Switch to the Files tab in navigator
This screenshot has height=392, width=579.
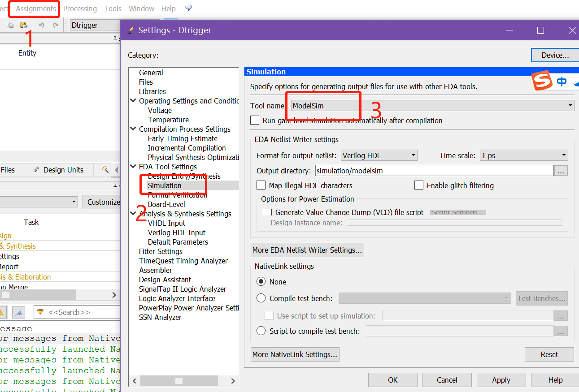(8, 170)
